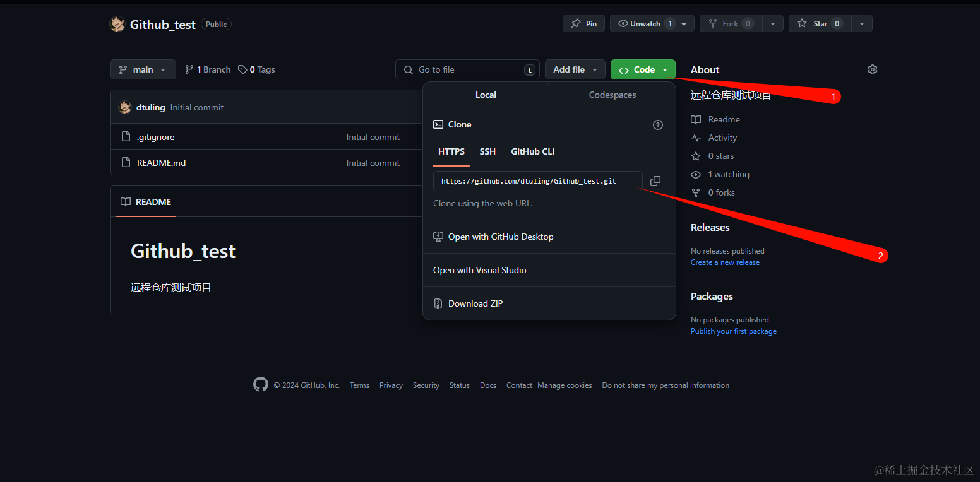Image resolution: width=980 pixels, height=482 pixels.
Task: Expand the Fork options dropdown arrow
Action: pyautogui.click(x=773, y=23)
